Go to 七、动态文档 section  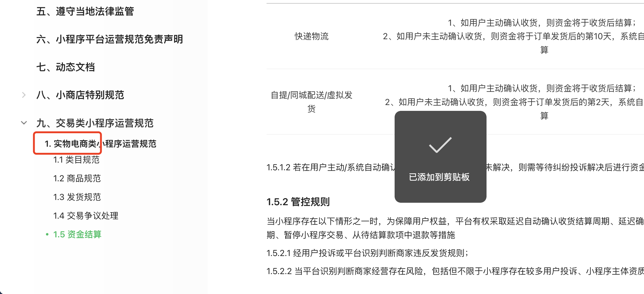[x=66, y=67]
